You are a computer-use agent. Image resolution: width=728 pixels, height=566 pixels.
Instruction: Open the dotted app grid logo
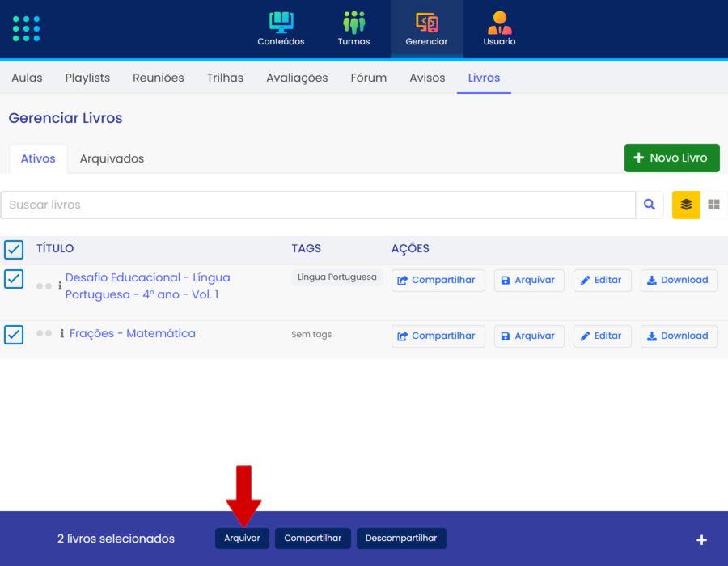(27, 28)
